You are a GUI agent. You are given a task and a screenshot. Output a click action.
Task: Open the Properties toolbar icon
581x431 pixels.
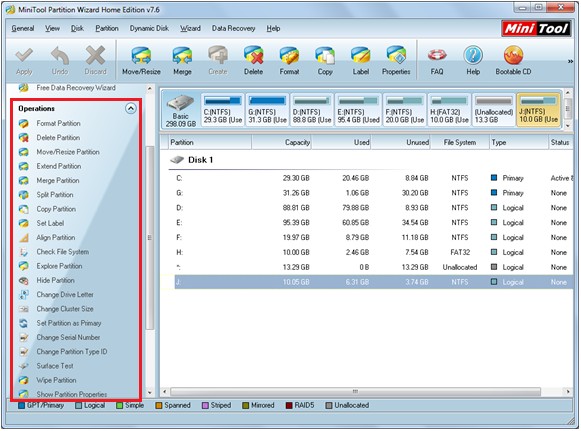pos(396,56)
